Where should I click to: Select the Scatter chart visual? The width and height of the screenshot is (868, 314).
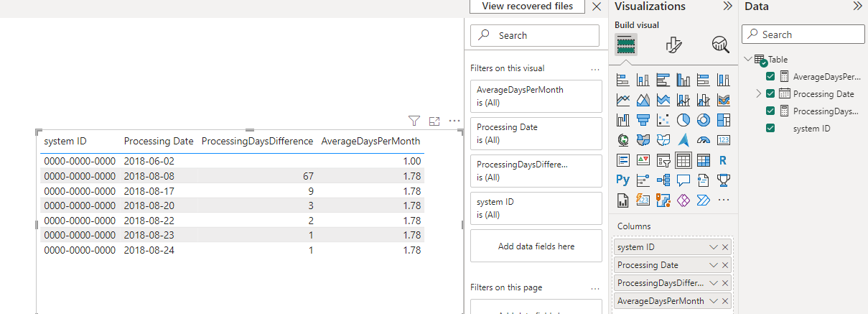(x=663, y=120)
